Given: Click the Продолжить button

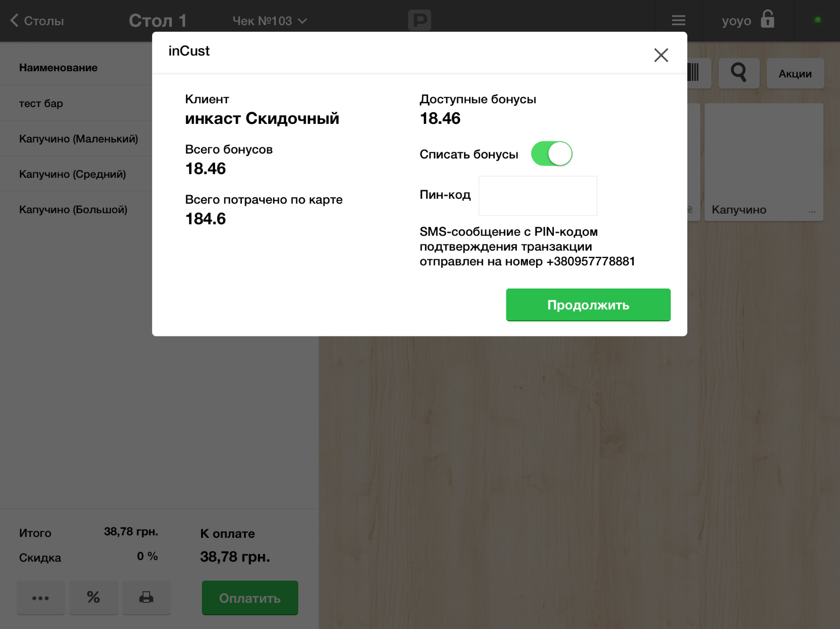Looking at the screenshot, I should pos(588,305).
